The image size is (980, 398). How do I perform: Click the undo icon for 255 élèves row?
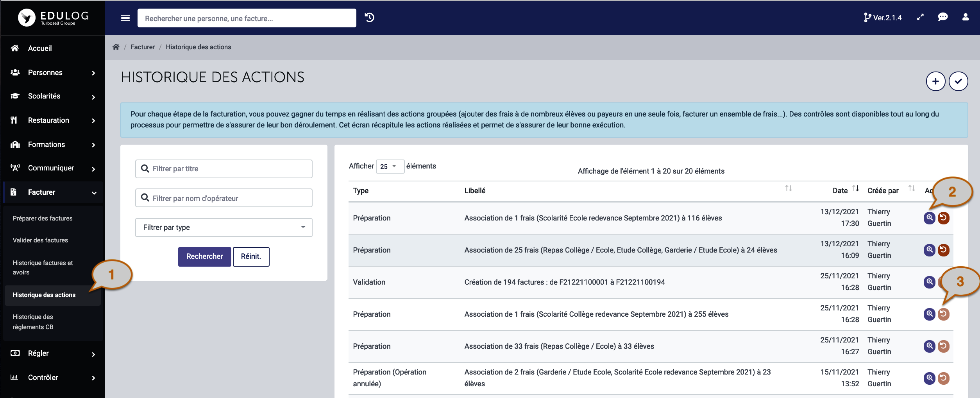(944, 314)
